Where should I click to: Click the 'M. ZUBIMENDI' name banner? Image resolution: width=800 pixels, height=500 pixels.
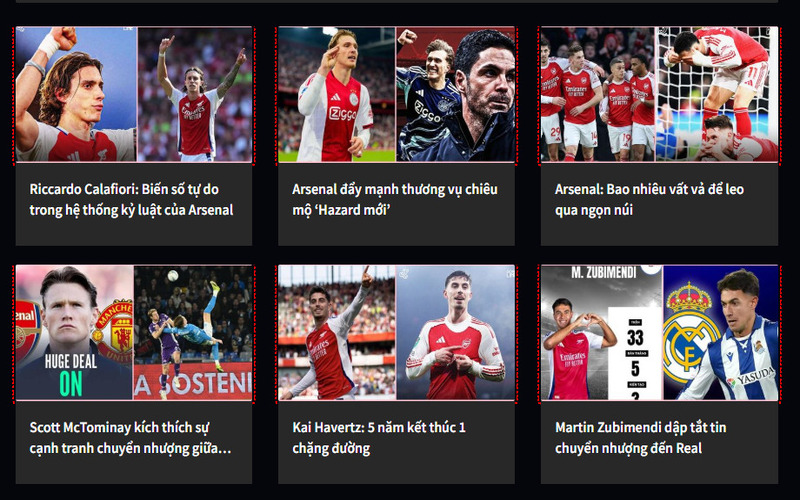click(604, 273)
